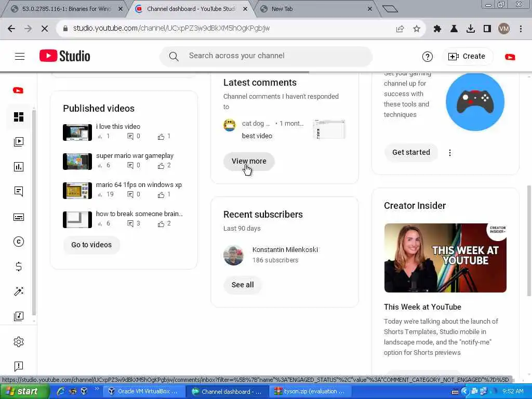Viewport: 532px width, 399px height.
Task: Open the browser Downloads icon
Action: (471, 29)
